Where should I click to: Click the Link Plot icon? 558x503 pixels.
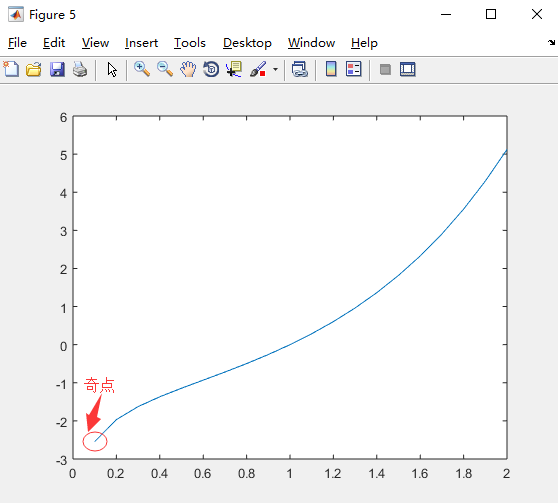300,69
